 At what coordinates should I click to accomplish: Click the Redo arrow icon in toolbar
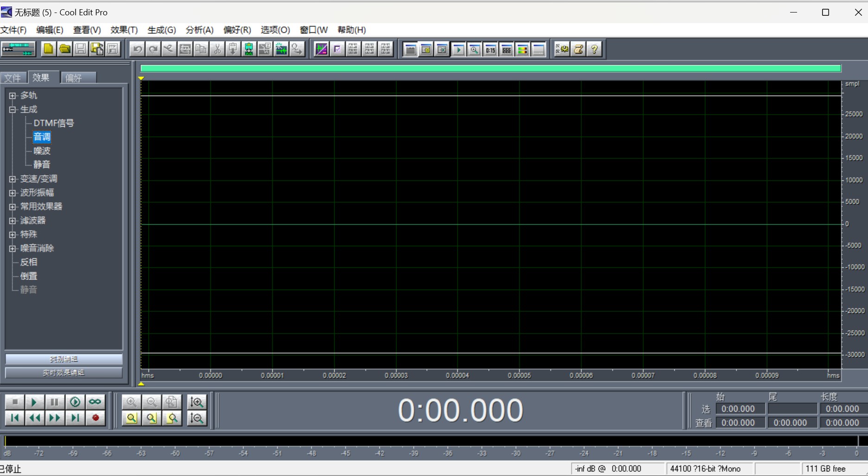coord(153,49)
